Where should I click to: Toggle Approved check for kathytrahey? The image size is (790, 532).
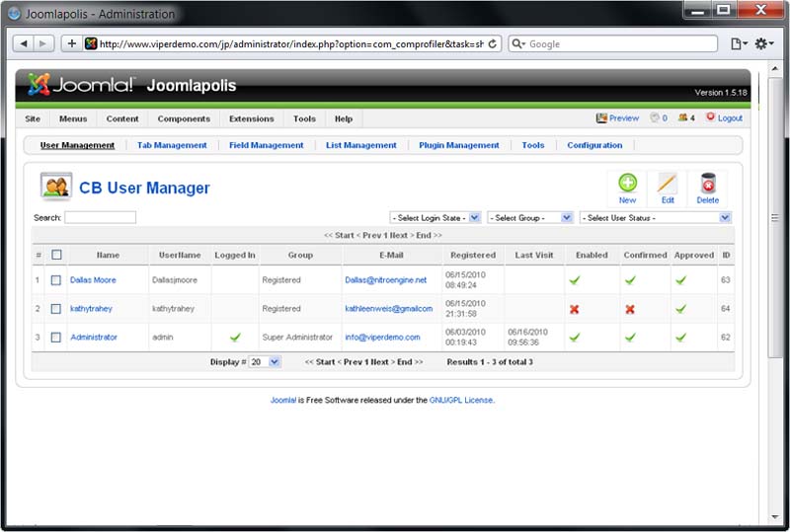(680, 309)
